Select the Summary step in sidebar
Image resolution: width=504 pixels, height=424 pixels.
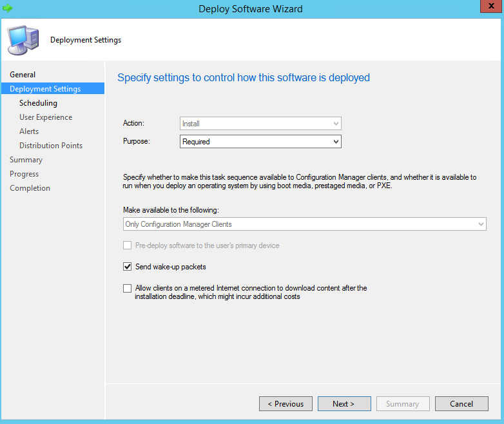tap(26, 160)
